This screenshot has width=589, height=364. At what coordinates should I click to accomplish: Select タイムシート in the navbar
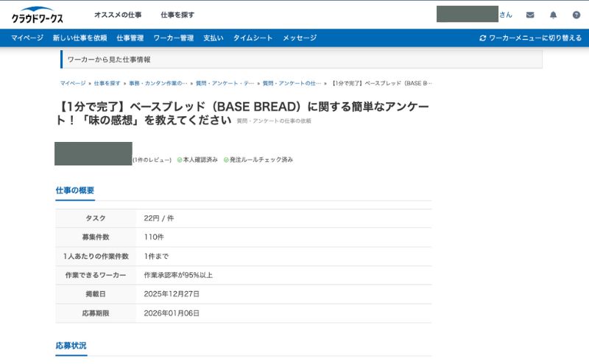click(253, 38)
